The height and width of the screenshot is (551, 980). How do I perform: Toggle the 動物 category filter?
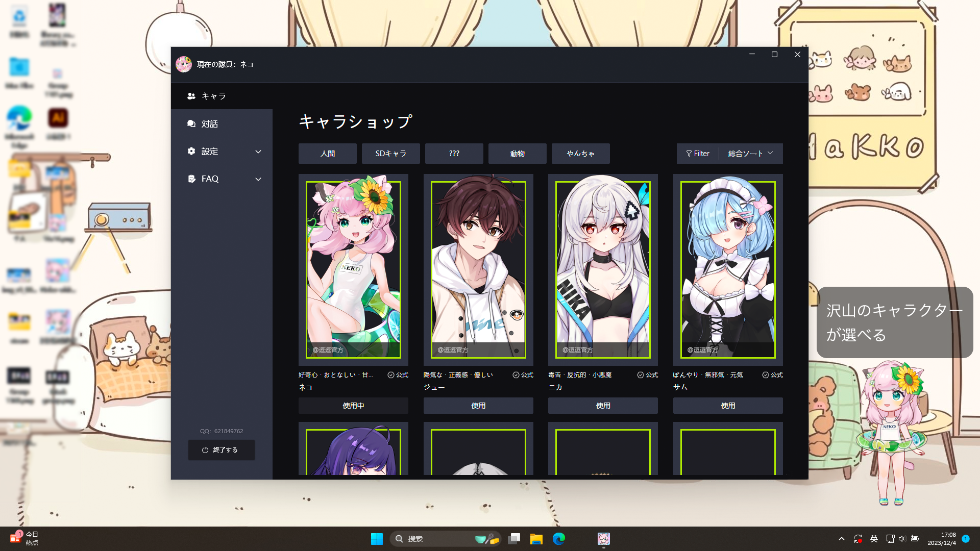pyautogui.click(x=517, y=154)
